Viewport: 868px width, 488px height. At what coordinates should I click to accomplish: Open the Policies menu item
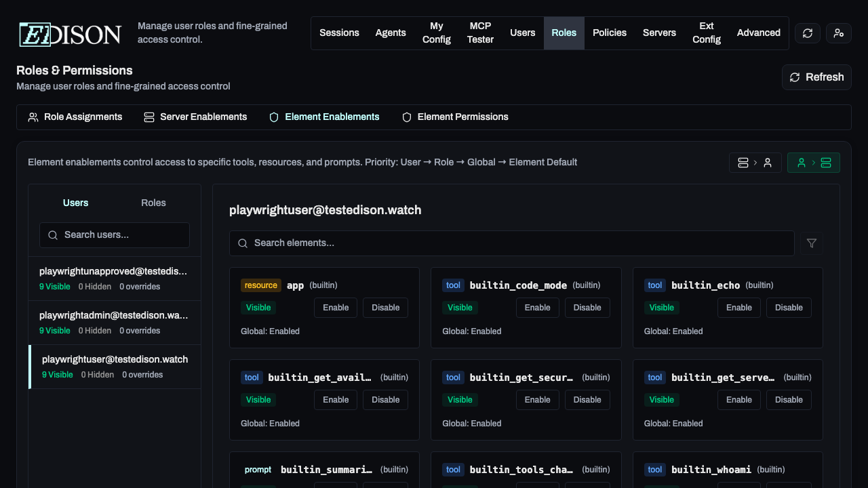click(609, 33)
